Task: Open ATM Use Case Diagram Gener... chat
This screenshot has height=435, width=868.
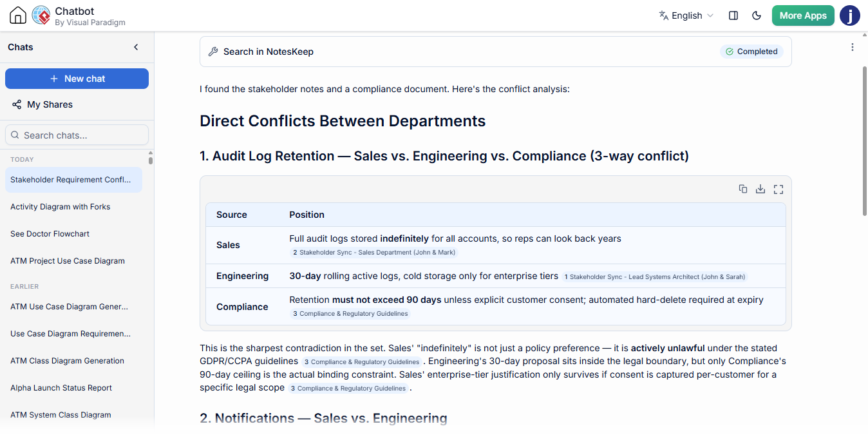Action: [x=73, y=307]
